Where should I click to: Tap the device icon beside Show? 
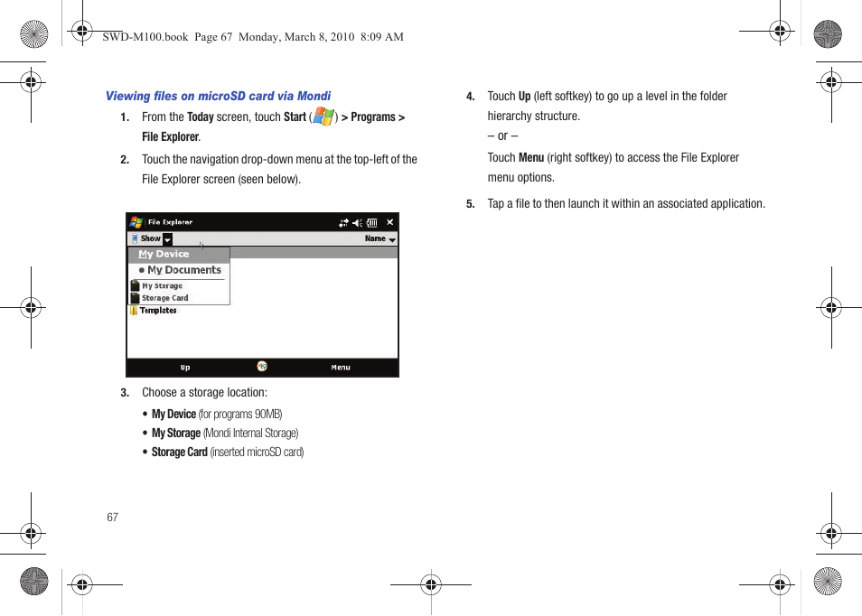(134, 239)
